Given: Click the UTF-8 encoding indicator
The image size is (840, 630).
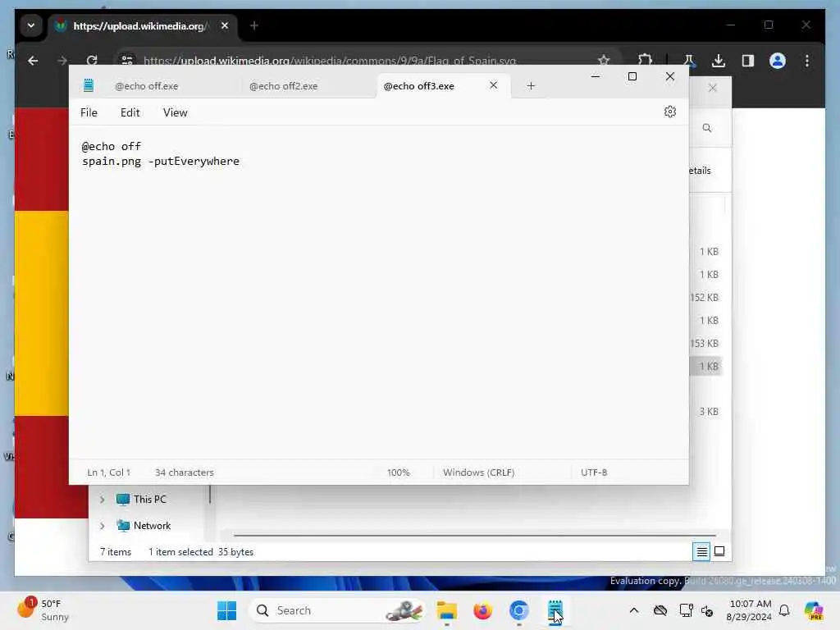Looking at the screenshot, I should tap(594, 472).
